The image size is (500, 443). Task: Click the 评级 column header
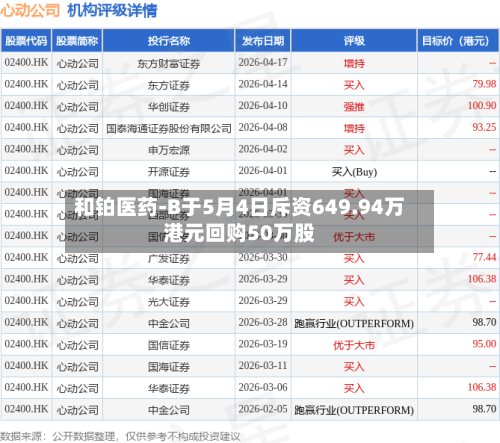click(x=354, y=41)
